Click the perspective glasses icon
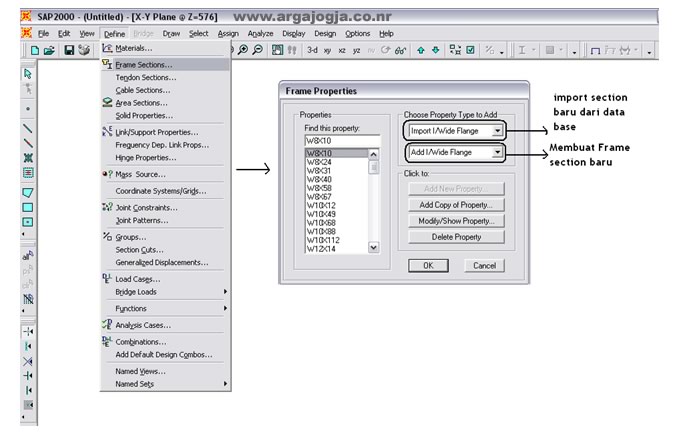 (401, 51)
